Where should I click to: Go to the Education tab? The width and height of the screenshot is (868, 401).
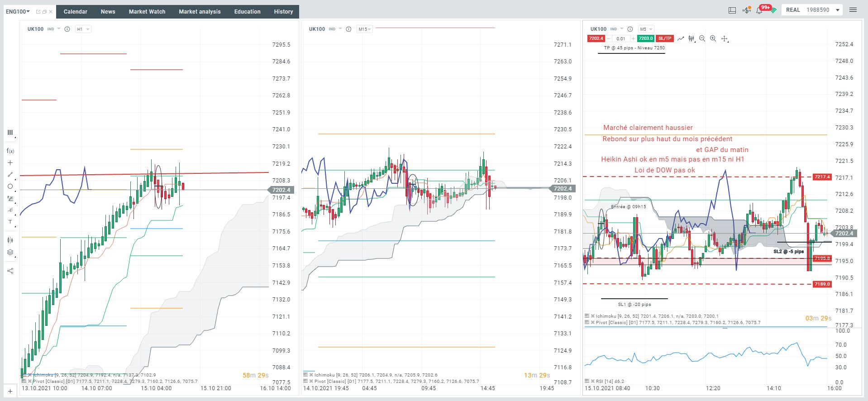coord(248,12)
